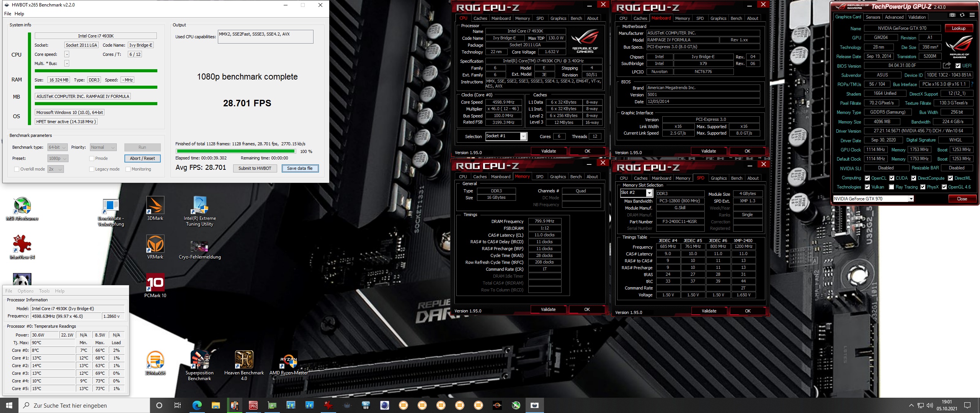Open the Priority Normal dropdown
980x413 pixels.
click(x=103, y=147)
